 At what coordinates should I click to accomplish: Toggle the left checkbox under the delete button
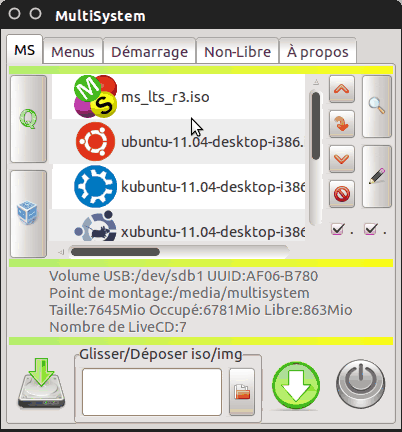[338, 229]
